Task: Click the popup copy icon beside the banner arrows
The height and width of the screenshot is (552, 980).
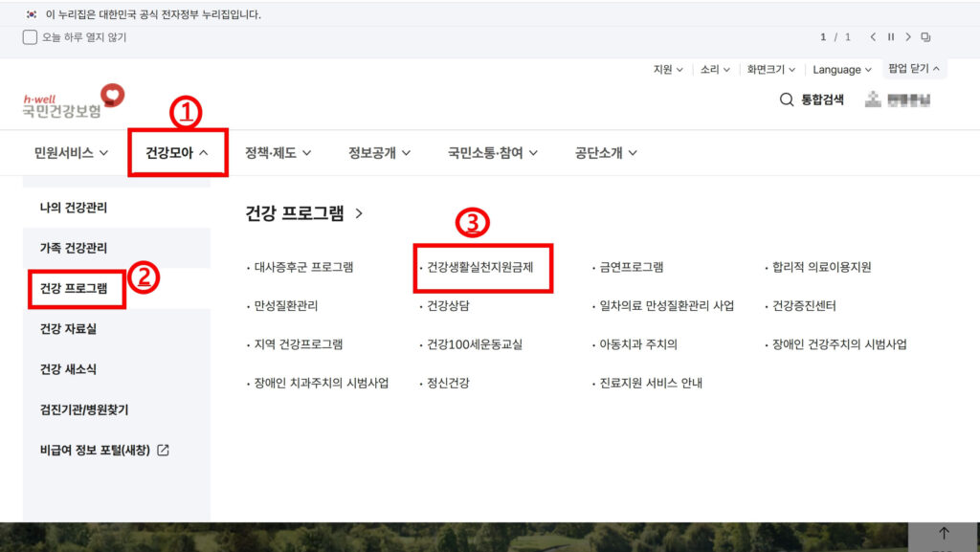Action: [x=924, y=36]
